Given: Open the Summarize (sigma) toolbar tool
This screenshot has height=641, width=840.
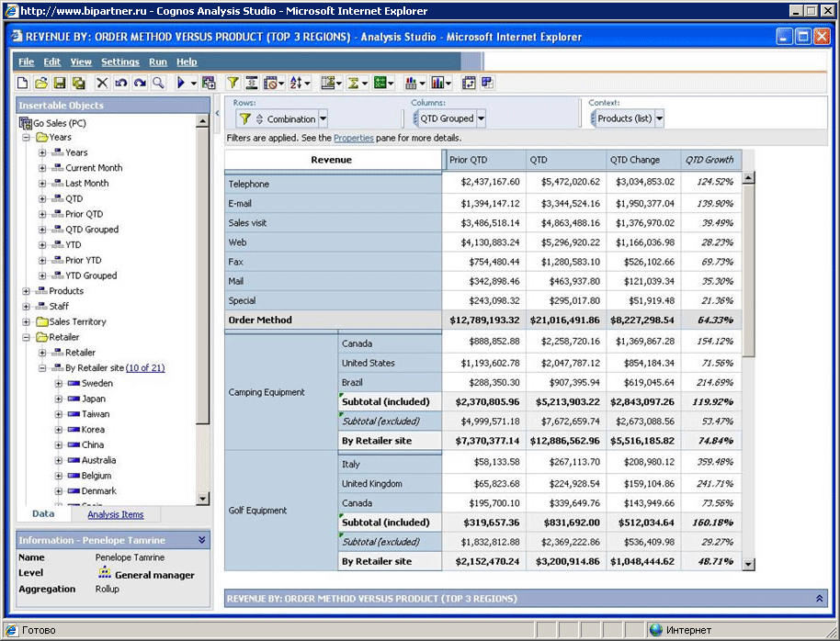Looking at the screenshot, I should pos(353,83).
